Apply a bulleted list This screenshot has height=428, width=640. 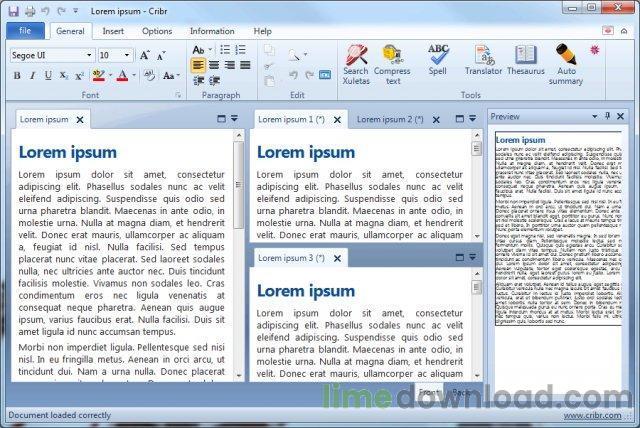[x=224, y=50]
